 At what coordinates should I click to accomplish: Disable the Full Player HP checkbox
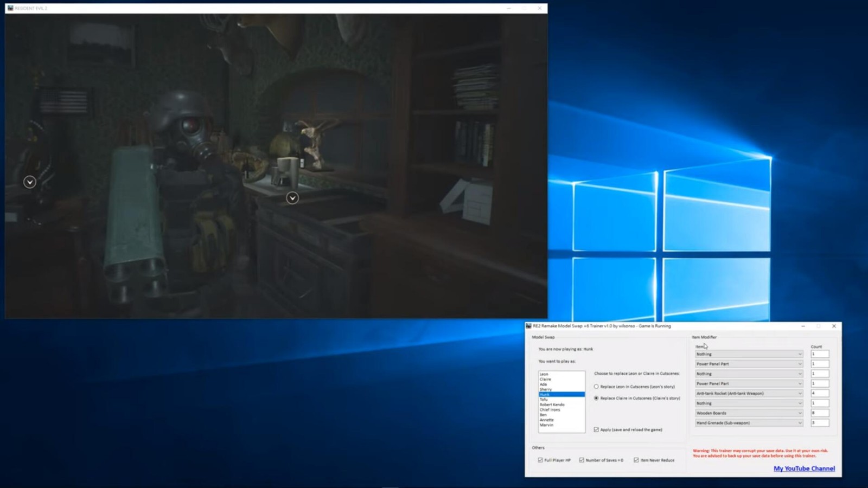(x=540, y=460)
